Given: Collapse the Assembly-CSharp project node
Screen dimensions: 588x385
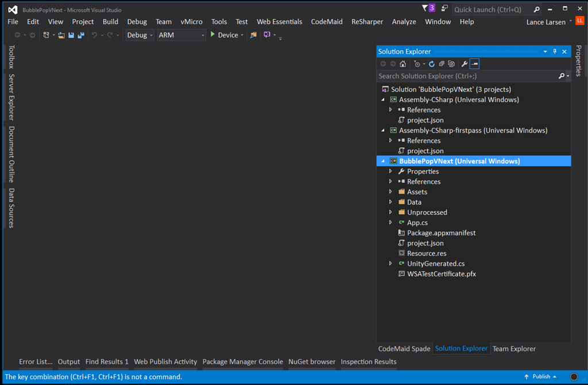Looking at the screenshot, I should pos(383,100).
